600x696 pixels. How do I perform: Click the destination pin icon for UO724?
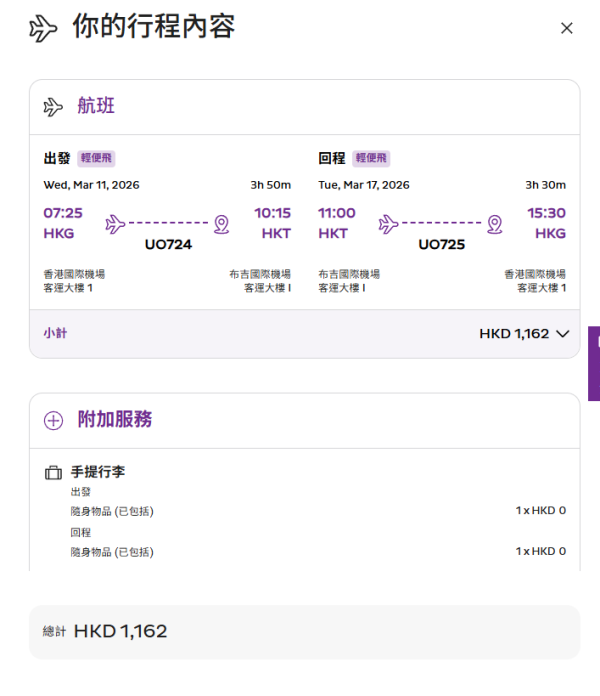pyautogui.click(x=221, y=225)
